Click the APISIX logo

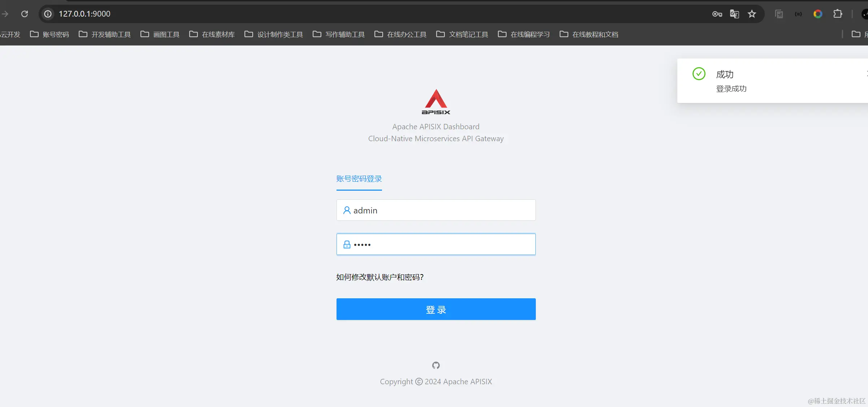click(436, 102)
